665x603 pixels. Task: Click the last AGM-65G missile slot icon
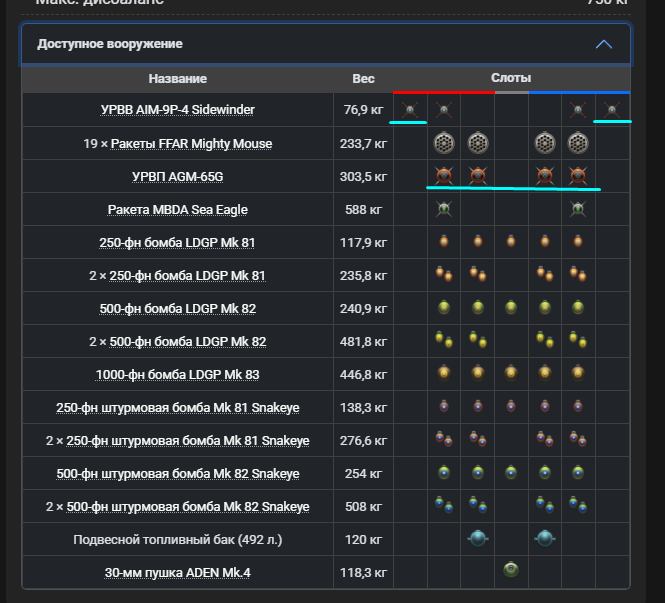[x=578, y=176]
